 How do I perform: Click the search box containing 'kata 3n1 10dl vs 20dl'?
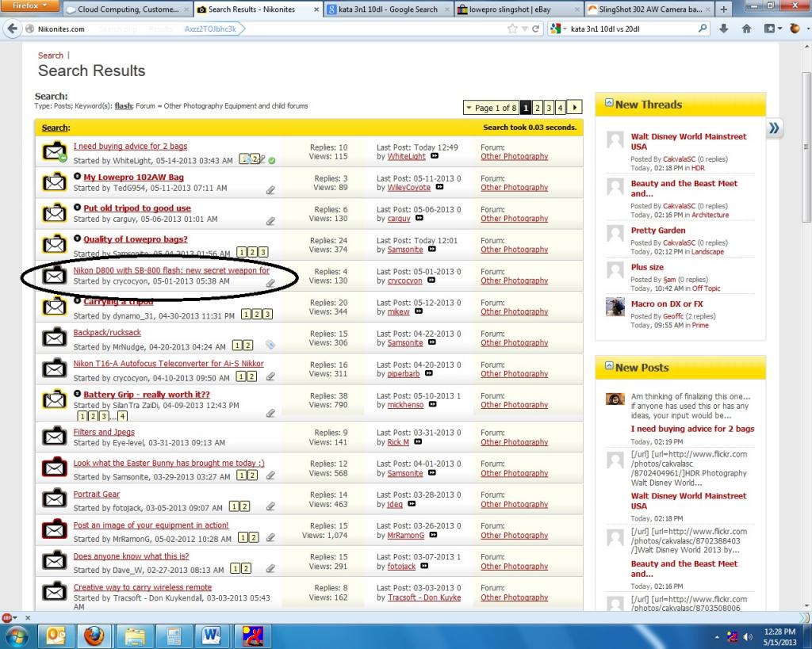tap(630, 29)
